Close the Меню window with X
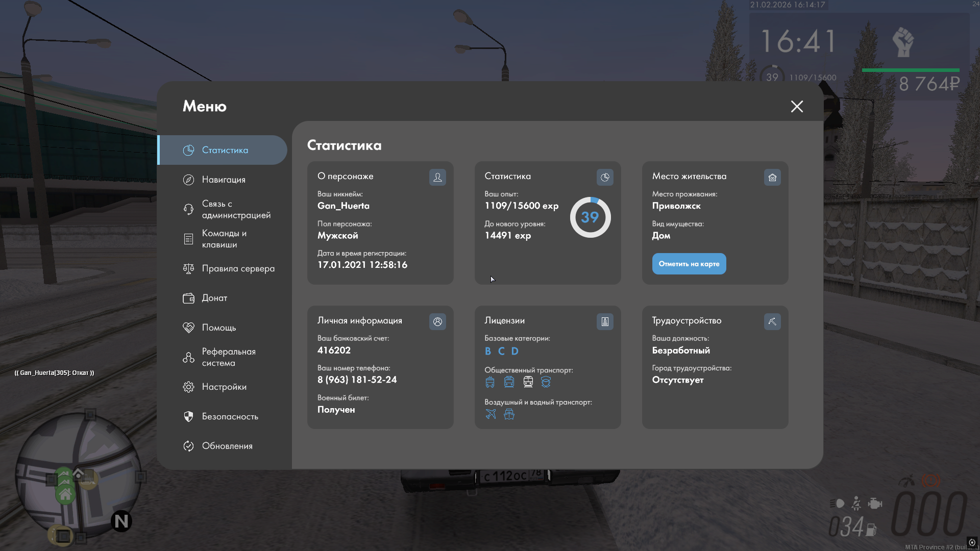 [x=797, y=106]
